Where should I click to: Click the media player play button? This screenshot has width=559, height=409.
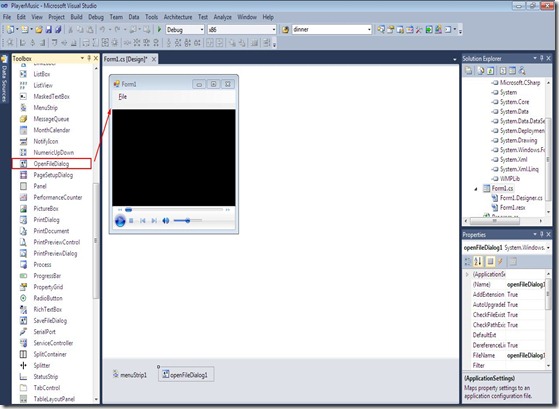click(120, 221)
